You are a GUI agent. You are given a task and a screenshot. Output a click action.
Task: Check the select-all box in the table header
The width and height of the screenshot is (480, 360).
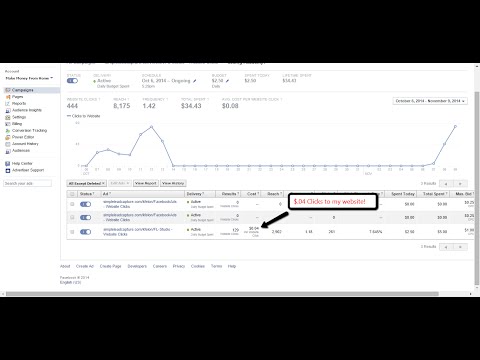click(x=72, y=194)
